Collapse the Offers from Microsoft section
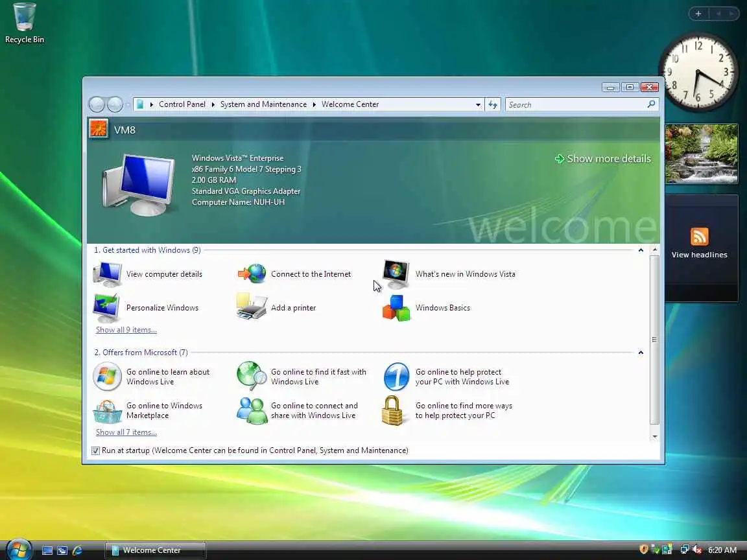 coord(641,353)
